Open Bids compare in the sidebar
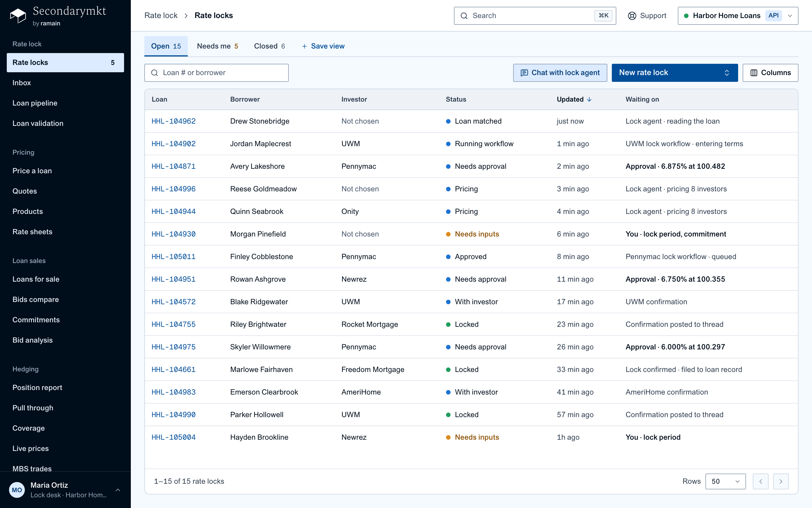The image size is (812, 508). point(65,299)
